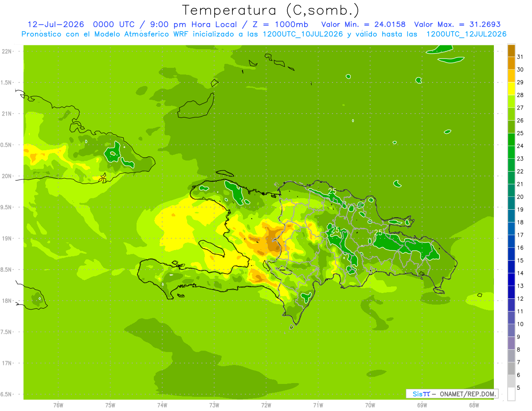Click the legend scale value '28'
This screenshot has width=532, height=411.
coord(520,95)
